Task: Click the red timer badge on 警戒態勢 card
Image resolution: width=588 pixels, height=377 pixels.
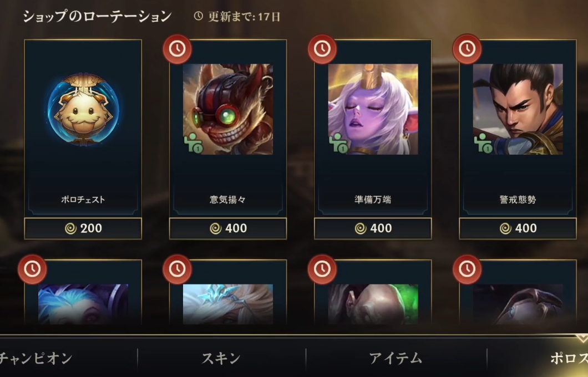Action: tap(467, 49)
